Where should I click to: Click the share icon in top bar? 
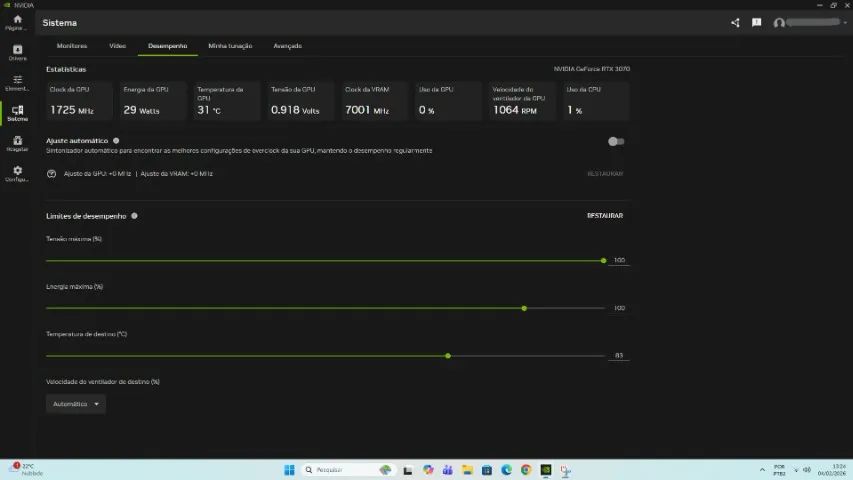pyautogui.click(x=735, y=23)
